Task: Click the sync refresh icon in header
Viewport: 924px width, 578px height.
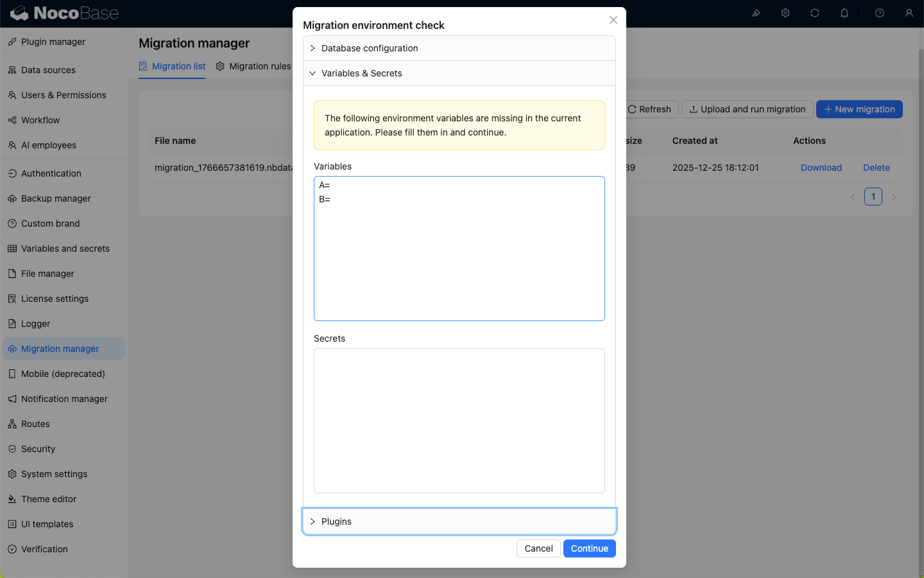Action: [815, 13]
